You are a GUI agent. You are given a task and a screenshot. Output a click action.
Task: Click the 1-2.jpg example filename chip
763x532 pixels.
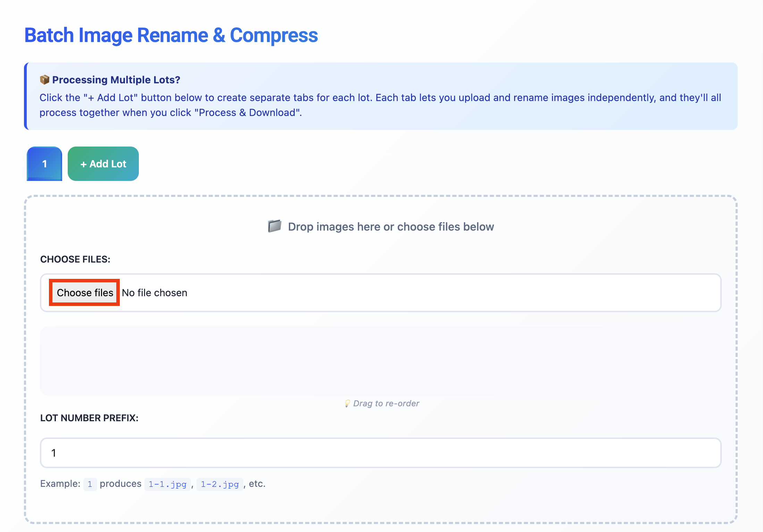tap(220, 484)
